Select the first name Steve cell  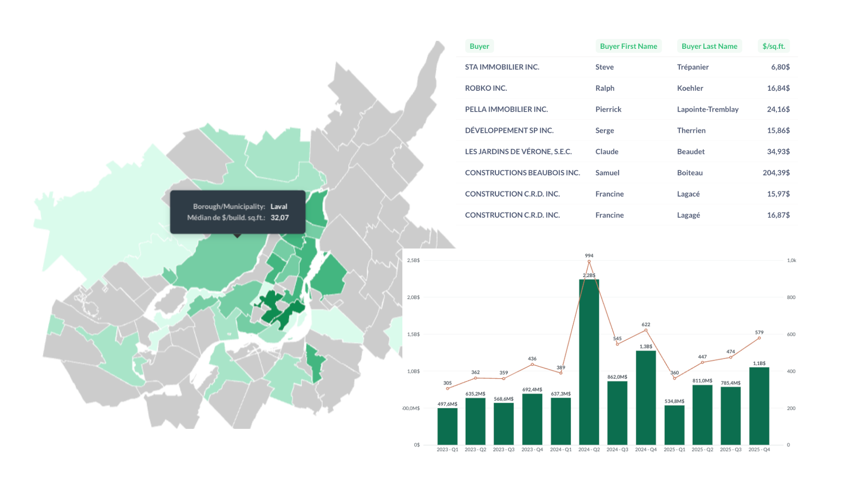tap(604, 67)
